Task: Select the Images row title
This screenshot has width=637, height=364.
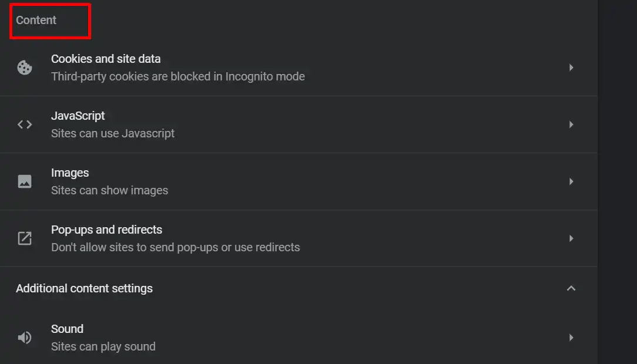Action: coord(70,173)
